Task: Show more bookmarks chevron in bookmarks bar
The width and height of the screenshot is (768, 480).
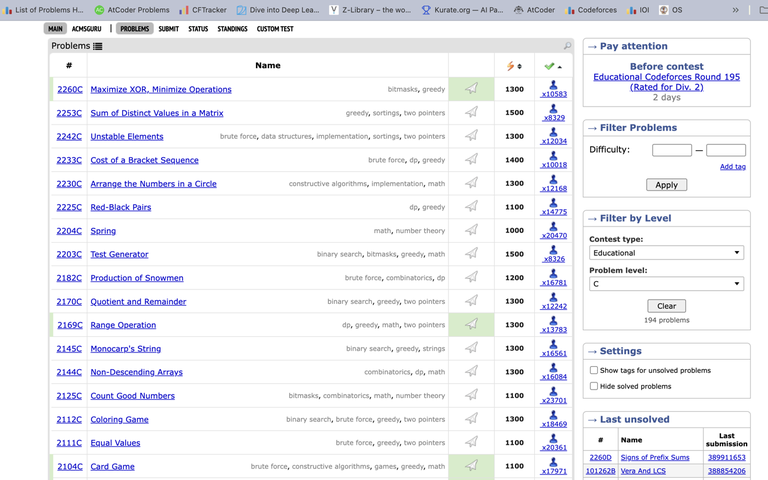Action: click(x=735, y=10)
